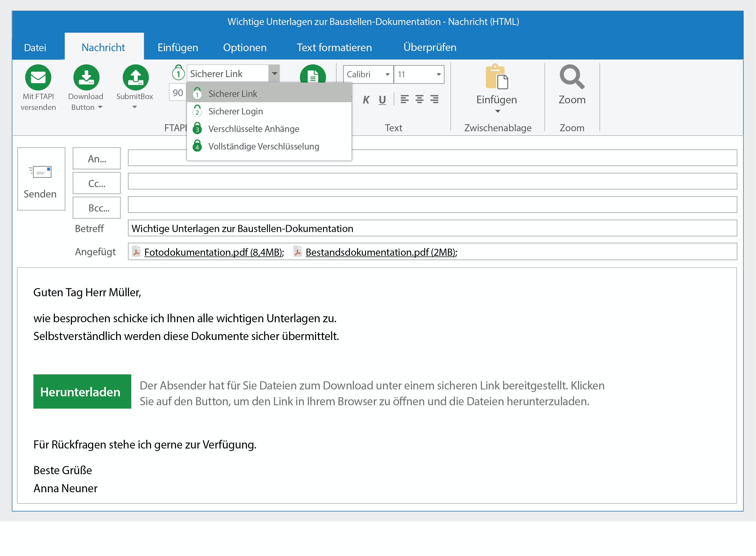The width and height of the screenshot is (756, 556).
Task: Collapse the Sicherer Link security dropdown arrow
Action: [274, 73]
